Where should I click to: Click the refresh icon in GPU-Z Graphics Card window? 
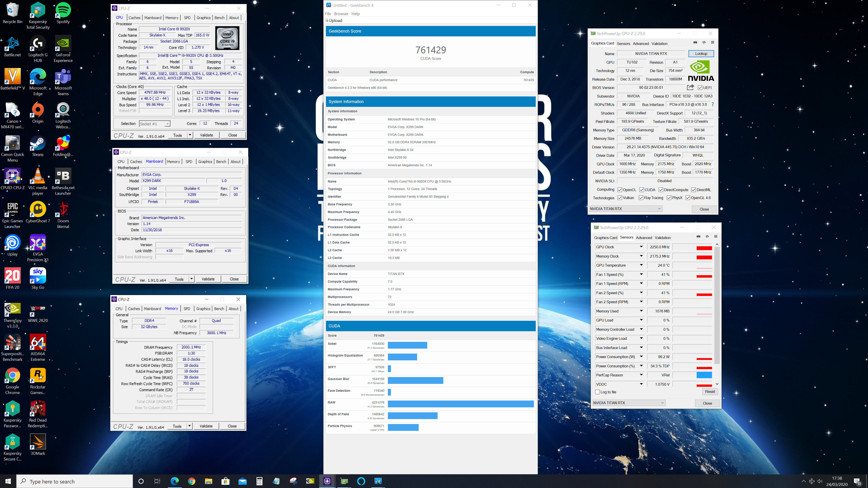(704, 42)
